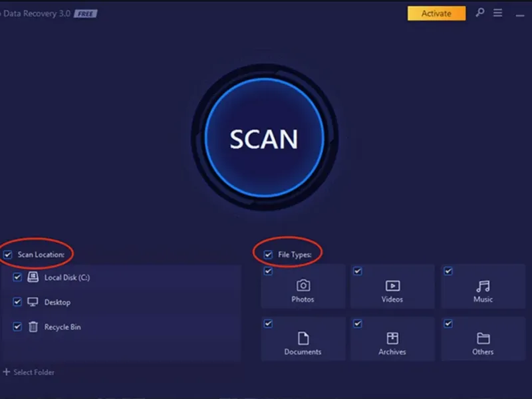Select the Photos camera icon
Viewport: 532px width, 399px height.
pyautogui.click(x=303, y=285)
